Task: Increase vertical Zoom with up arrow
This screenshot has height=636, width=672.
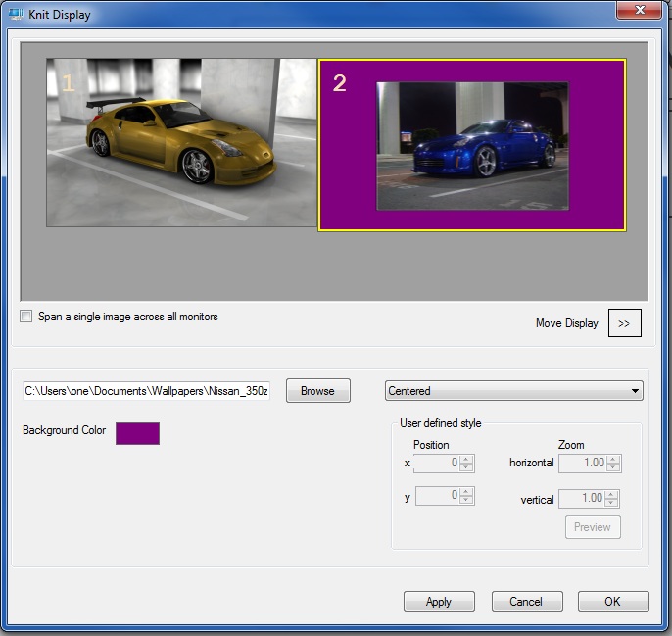Action: 611,495
